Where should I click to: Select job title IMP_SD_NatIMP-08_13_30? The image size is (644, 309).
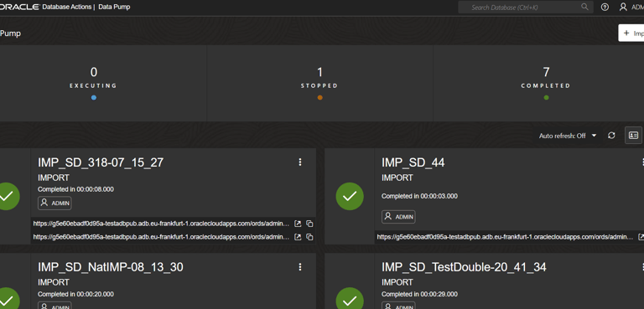pos(111,267)
